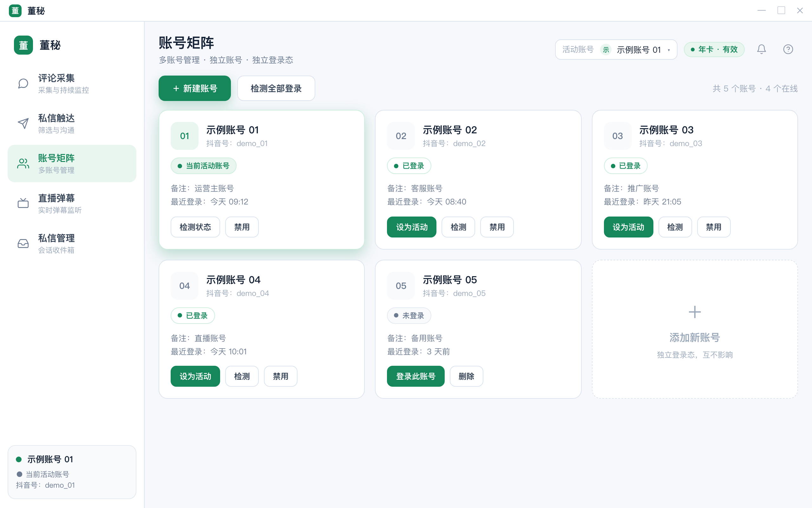Expand the 活动账号 dropdown arrow

tap(669, 50)
